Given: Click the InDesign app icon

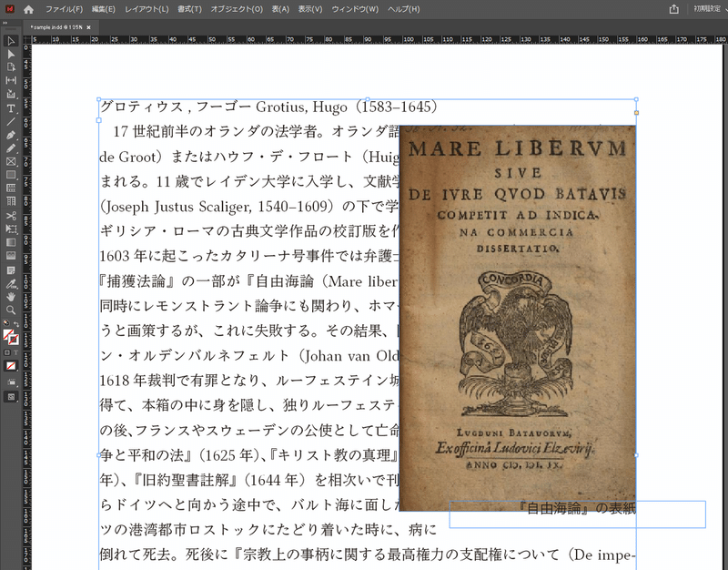Looking at the screenshot, I should pyautogui.click(x=10, y=9).
